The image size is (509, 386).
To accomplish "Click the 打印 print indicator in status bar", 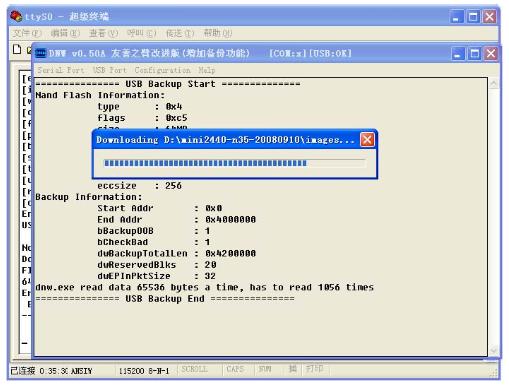I will pyautogui.click(x=314, y=369).
